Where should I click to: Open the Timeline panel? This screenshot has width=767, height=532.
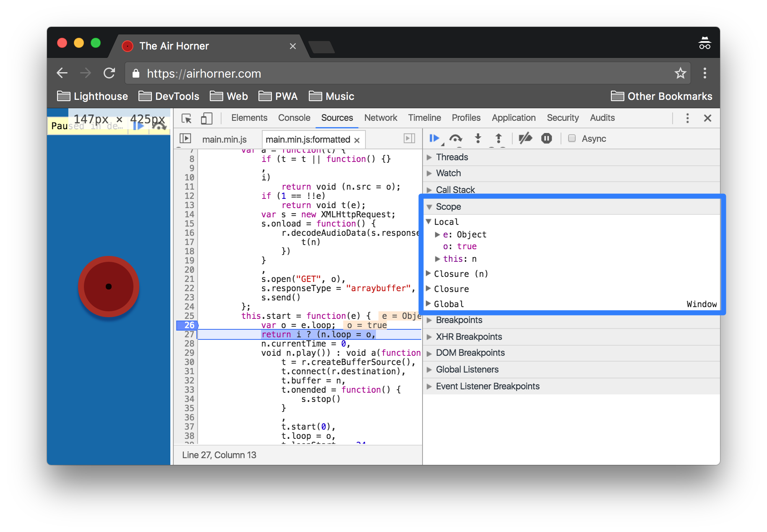click(425, 118)
